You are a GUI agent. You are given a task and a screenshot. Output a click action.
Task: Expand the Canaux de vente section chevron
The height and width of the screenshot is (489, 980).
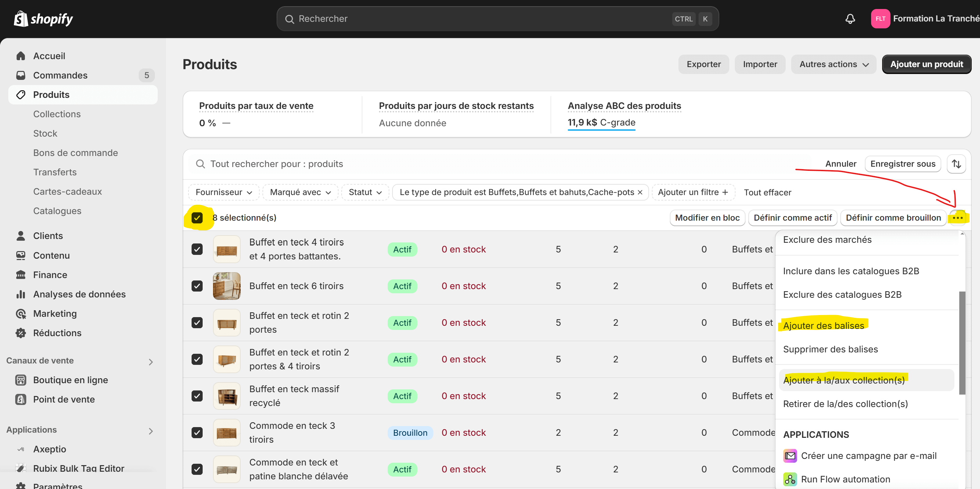pyautogui.click(x=151, y=361)
